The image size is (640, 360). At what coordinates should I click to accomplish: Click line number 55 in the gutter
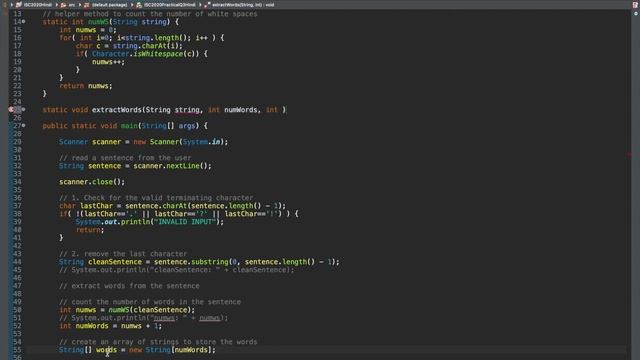click(17, 350)
